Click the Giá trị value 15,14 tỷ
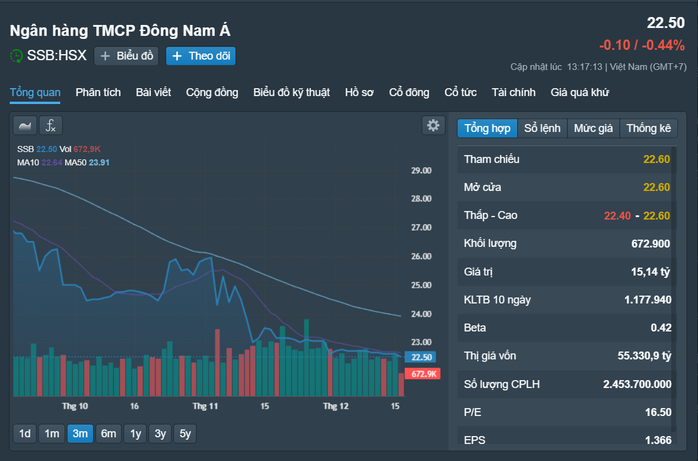Image resolution: width=698 pixels, height=461 pixels. [650, 272]
